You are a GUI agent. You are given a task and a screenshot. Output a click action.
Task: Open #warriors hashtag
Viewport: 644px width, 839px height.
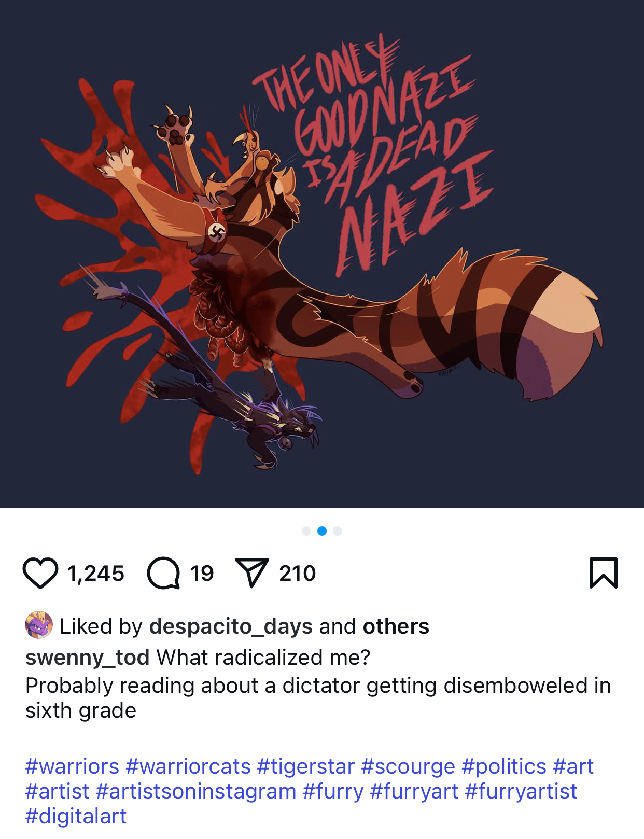[72, 766]
